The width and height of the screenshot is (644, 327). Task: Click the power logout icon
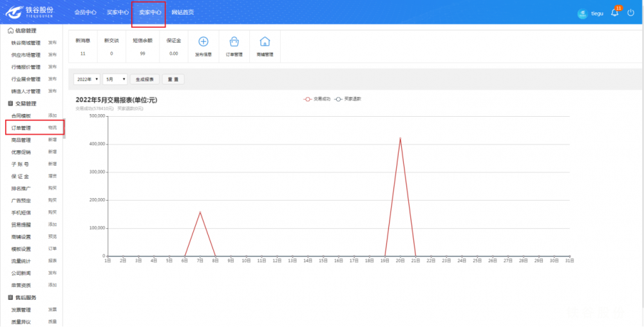(630, 12)
